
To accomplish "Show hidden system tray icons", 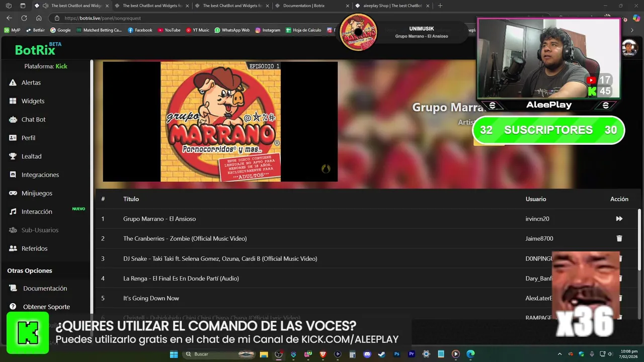I will [559, 354].
